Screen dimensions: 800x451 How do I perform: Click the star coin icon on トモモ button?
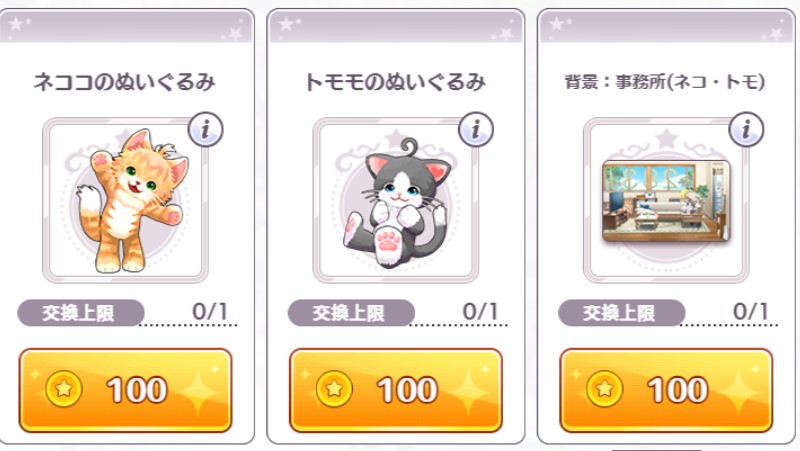pyautogui.click(x=334, y=389)
